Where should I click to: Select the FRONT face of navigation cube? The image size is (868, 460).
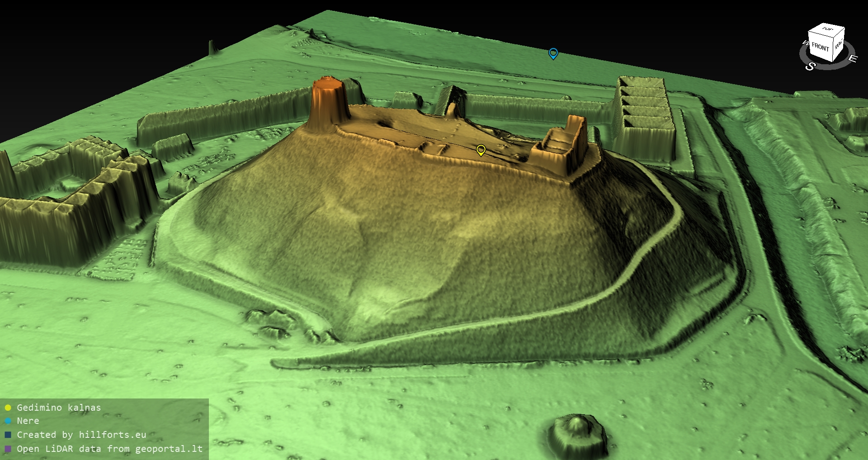click(820, 47)
